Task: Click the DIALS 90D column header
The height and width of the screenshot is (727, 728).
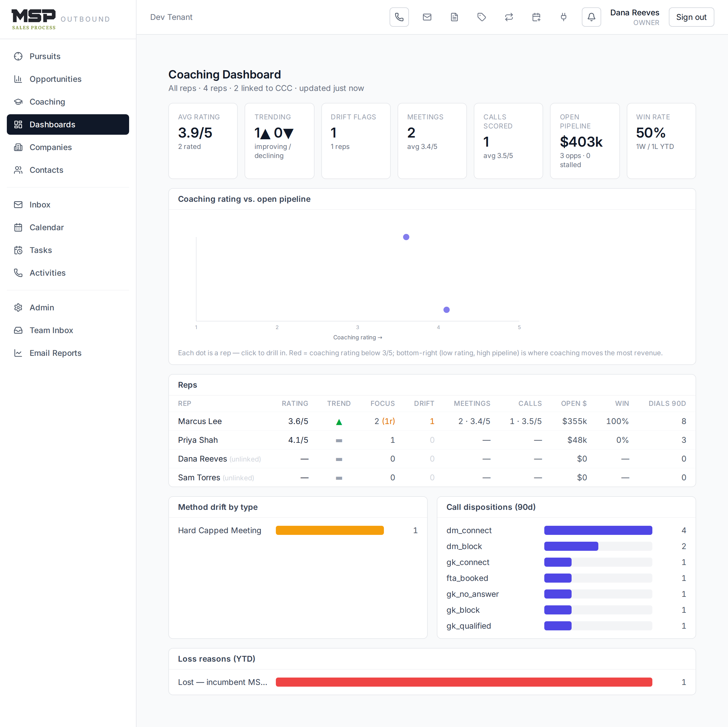Action: coord(667,403)
